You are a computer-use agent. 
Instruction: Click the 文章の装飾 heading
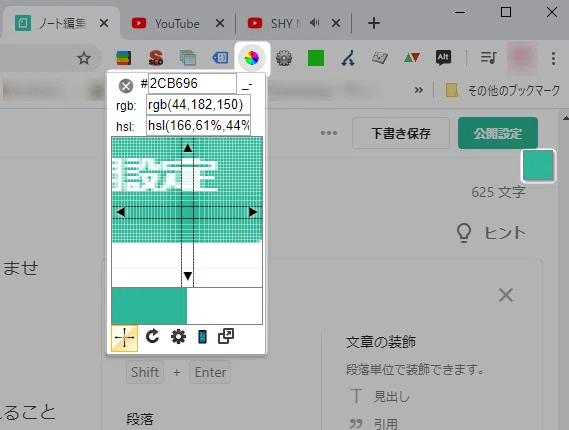(x=381, y=342)
